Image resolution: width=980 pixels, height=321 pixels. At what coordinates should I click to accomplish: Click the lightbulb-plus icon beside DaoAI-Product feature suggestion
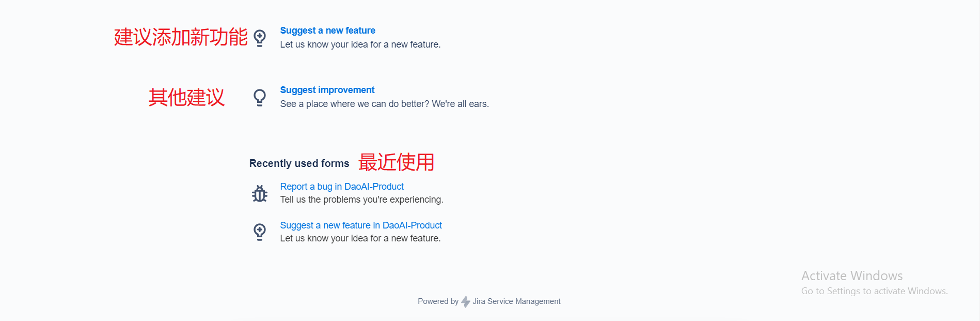260,232
